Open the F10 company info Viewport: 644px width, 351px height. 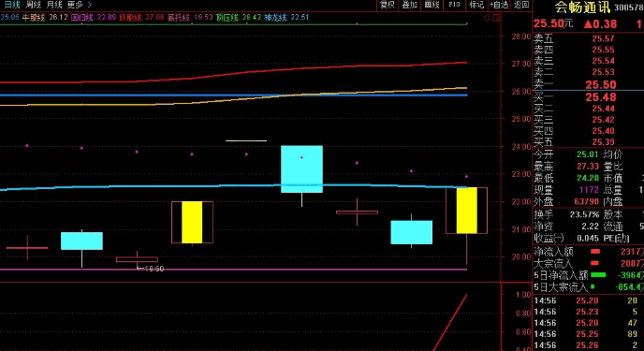[454, 5]
